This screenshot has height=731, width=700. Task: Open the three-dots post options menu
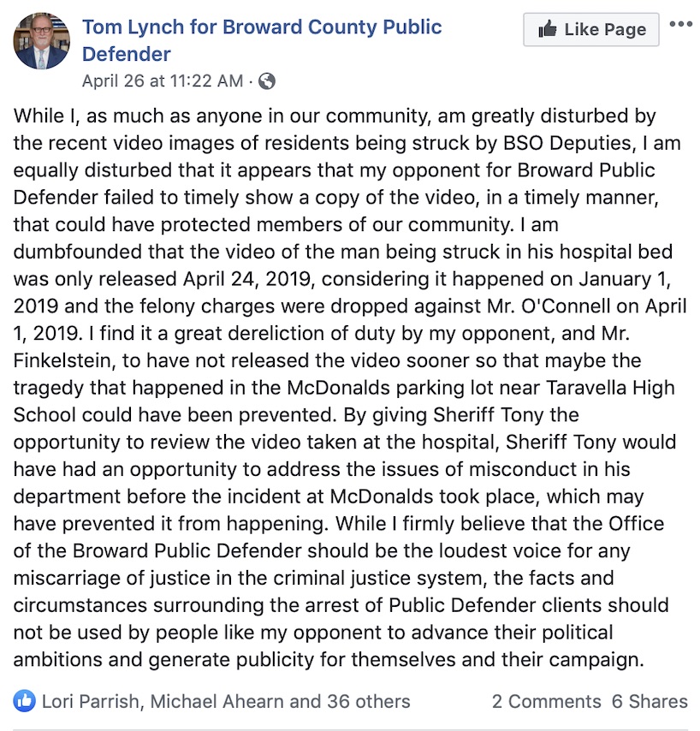(681, 24)
